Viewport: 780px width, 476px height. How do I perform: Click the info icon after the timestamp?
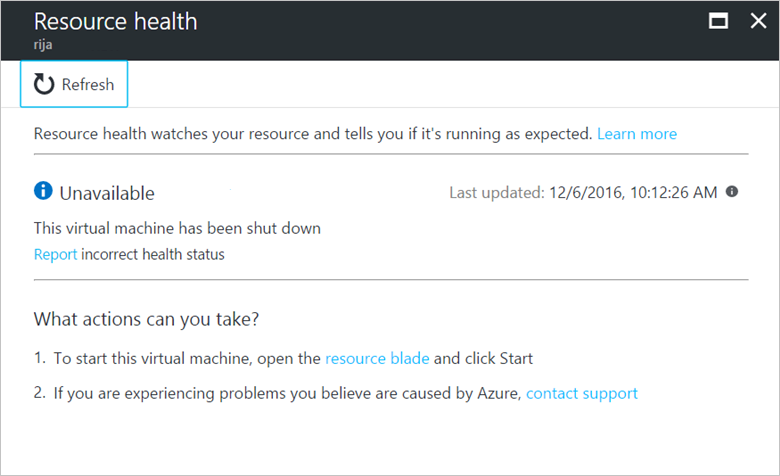(732, 192)
